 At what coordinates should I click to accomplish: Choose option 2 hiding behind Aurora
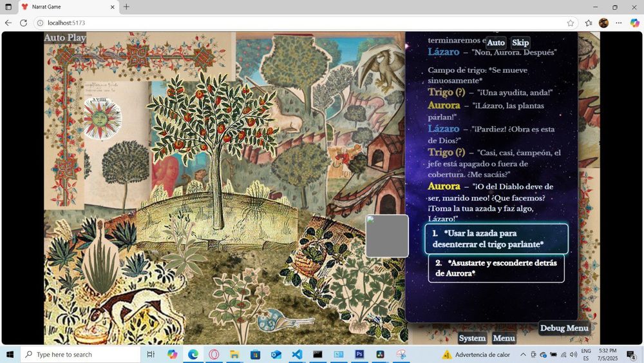click(496, 268)
